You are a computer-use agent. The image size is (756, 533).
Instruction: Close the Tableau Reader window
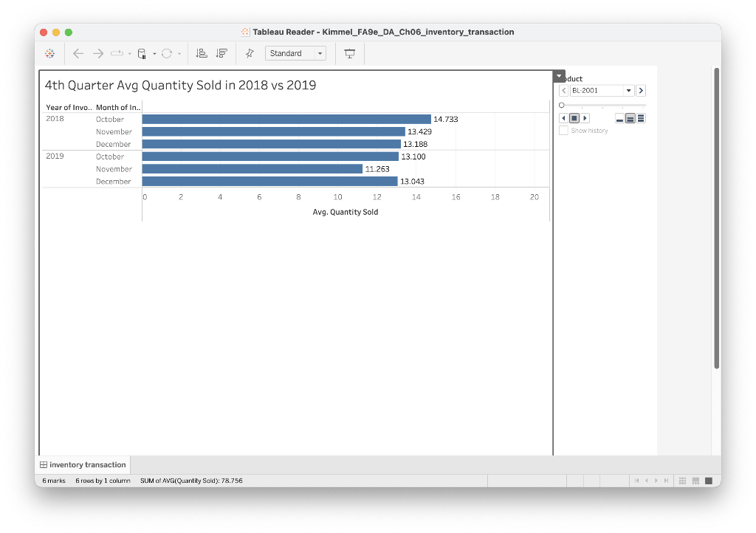click(44, 32)
